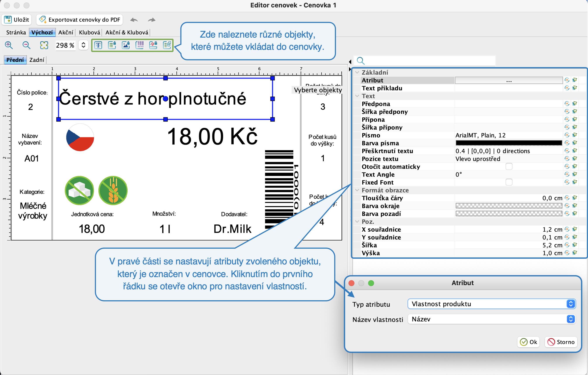Open the Stránka tab
Viewport: 588px width, 375px height.
16,33
